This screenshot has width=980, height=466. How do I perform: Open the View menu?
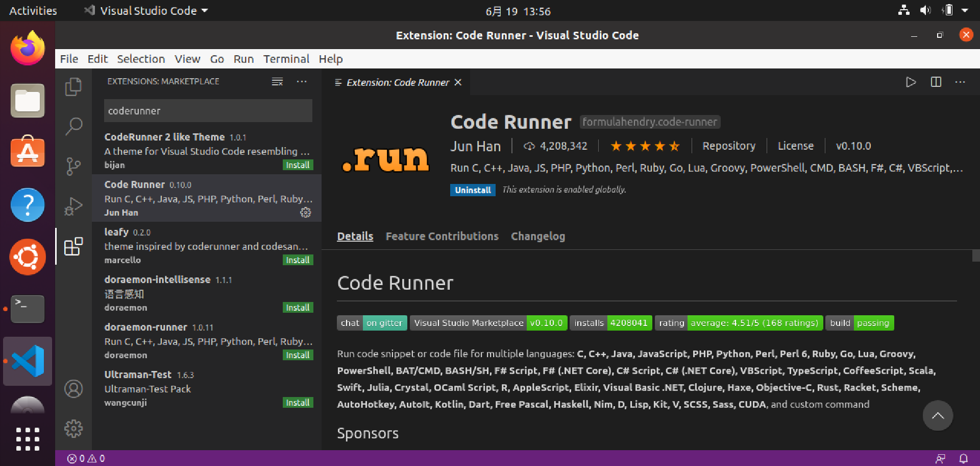pyautogui.click(x=187, y=59)
